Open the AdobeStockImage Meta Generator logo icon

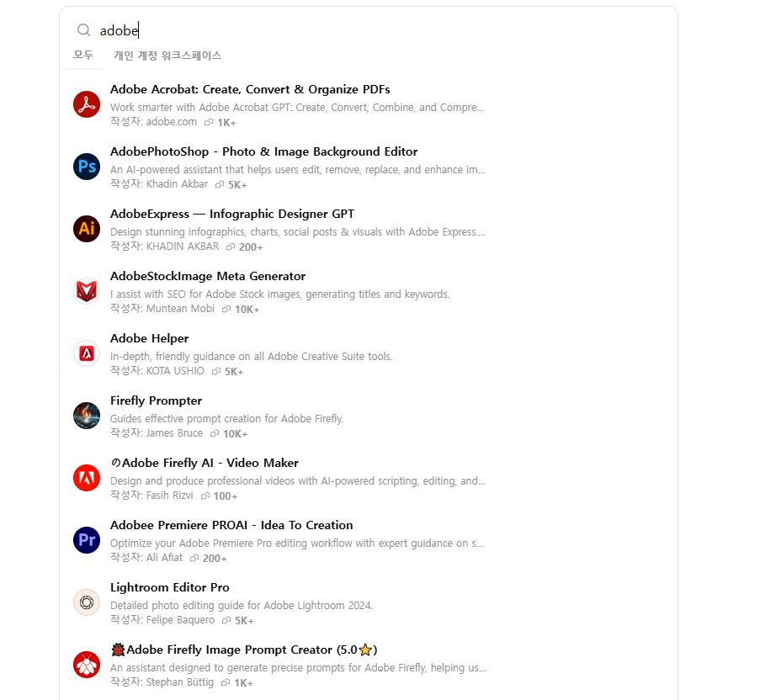click(87, 291)
